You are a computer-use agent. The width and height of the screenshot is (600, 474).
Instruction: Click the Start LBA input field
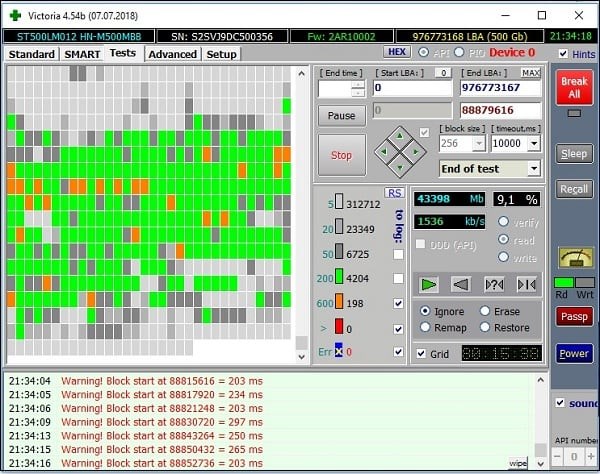pyautogui.click(x=412, y=88)
